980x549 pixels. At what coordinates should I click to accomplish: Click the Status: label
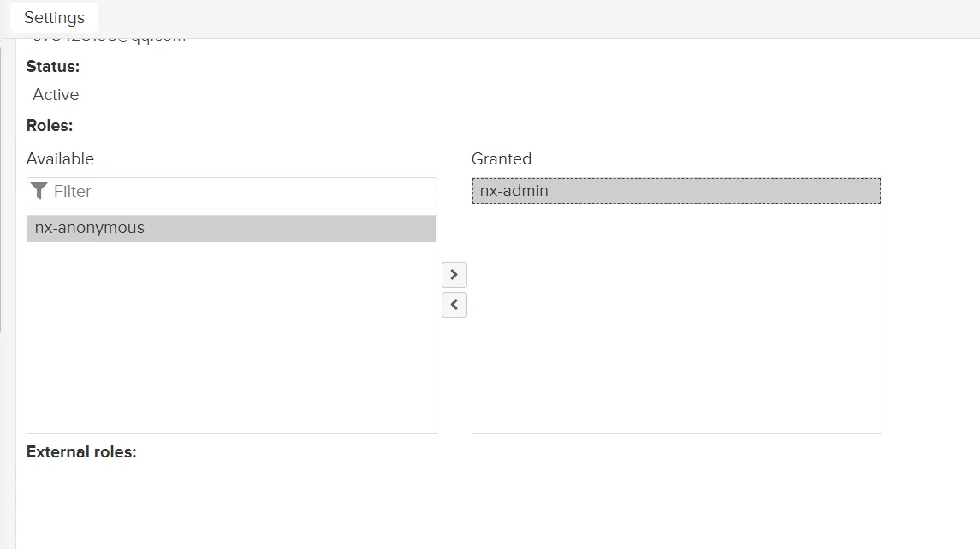pyautogui.click(x=52, y=66)
